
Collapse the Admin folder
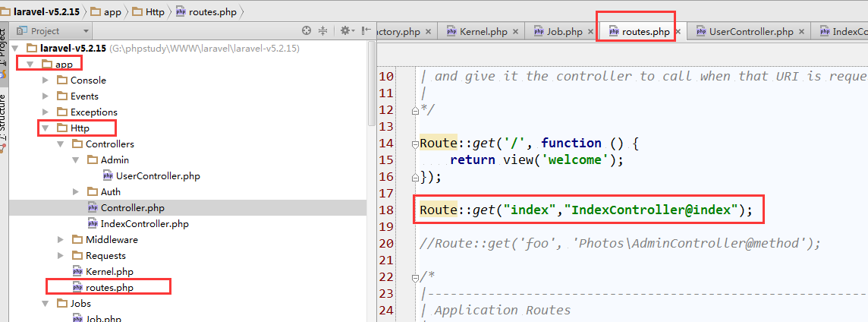(76, 160)
